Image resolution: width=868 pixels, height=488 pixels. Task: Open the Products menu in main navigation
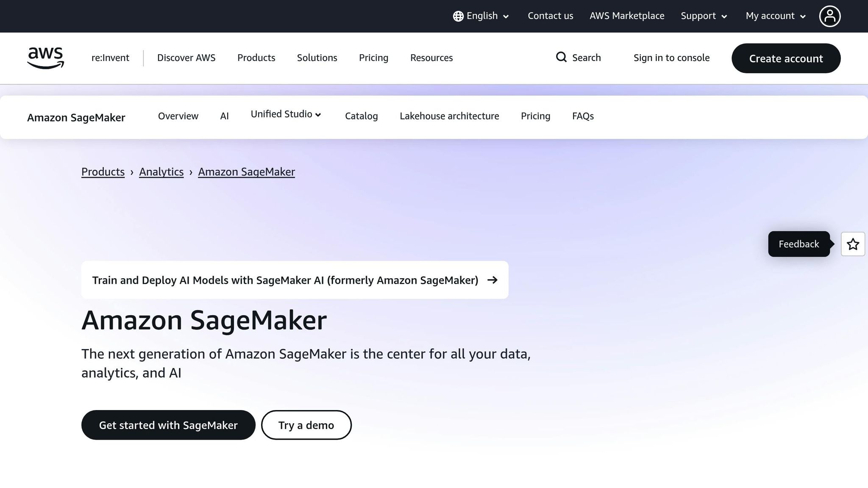click(256, 58)
